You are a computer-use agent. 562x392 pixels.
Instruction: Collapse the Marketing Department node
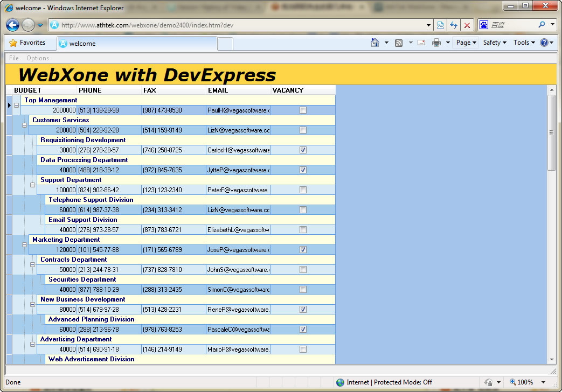(x=24, y=244)
